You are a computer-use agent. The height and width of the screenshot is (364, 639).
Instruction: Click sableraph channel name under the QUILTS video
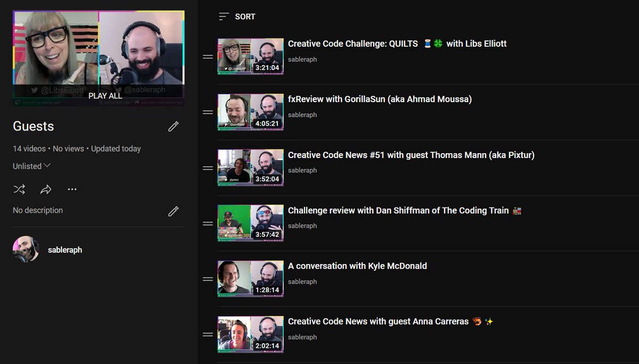[302, 60]
